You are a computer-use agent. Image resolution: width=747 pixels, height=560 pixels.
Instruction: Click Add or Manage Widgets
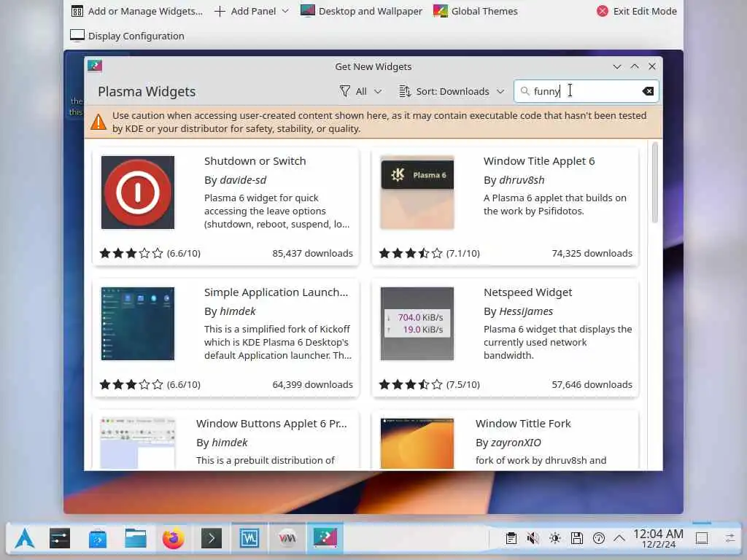pyautogui.click(x=136, y=11)
